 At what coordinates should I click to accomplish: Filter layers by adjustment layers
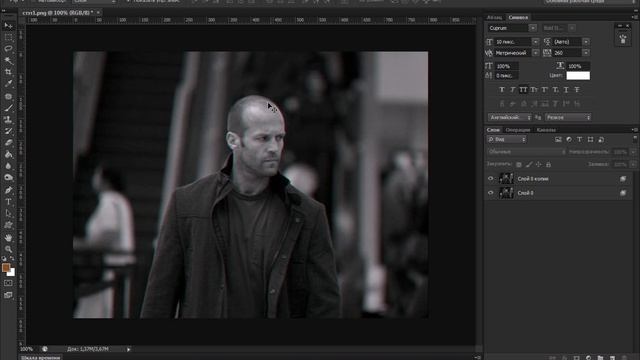[x=569, y=140]
